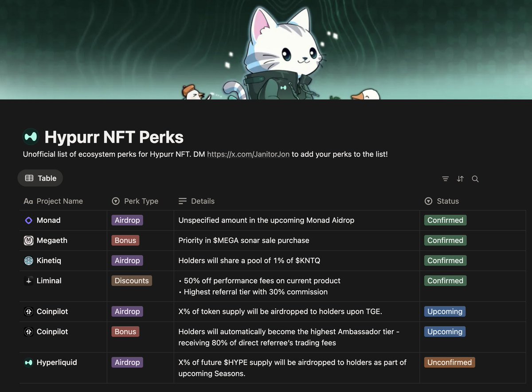Click the Megaeth project icon
Viewport: 532px width, 392px height.
click(28, 241)
